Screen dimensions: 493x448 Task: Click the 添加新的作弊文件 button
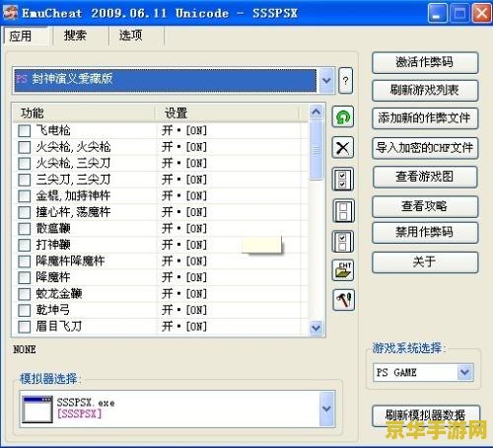click(x=425, y=118)
